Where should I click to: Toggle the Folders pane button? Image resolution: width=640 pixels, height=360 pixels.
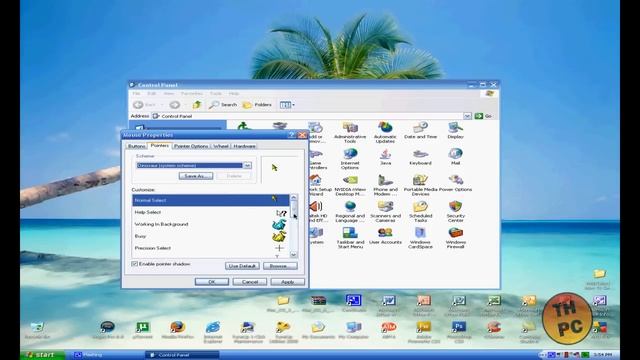coord(257,105)
